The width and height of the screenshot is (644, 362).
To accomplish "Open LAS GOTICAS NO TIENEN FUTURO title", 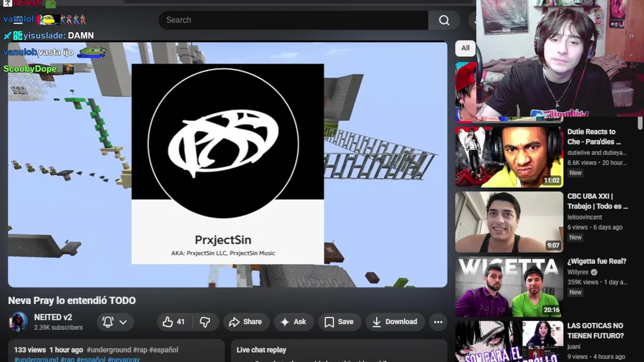I will coord(595,331).
